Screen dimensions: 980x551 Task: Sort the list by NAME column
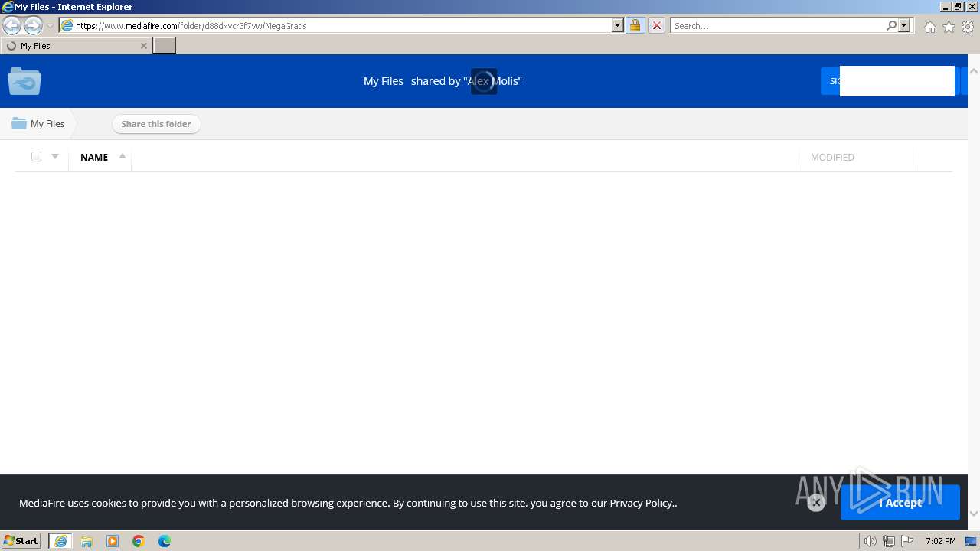click(x=94, y=157)
